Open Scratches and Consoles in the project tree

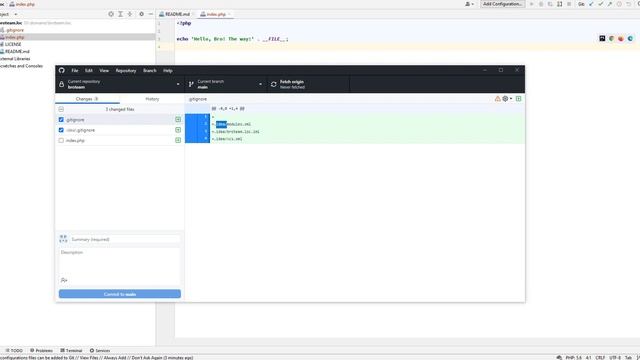(21, 66)
